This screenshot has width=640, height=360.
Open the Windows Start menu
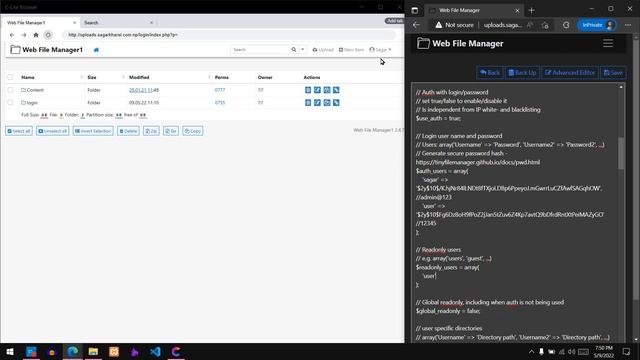click(x=10, y=351)
